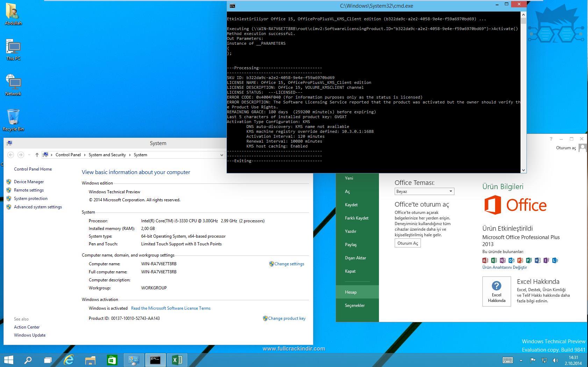Expand the address bar history dropdown in System window
The width and height of the screenshot is (588, 367).
pos(221,155)
